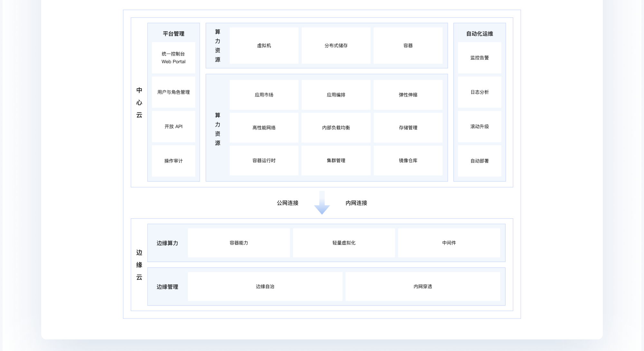Viewport: 644px width, 351px height.
Task: Click 内部负载均衡 box
Action: pos(336,128)
